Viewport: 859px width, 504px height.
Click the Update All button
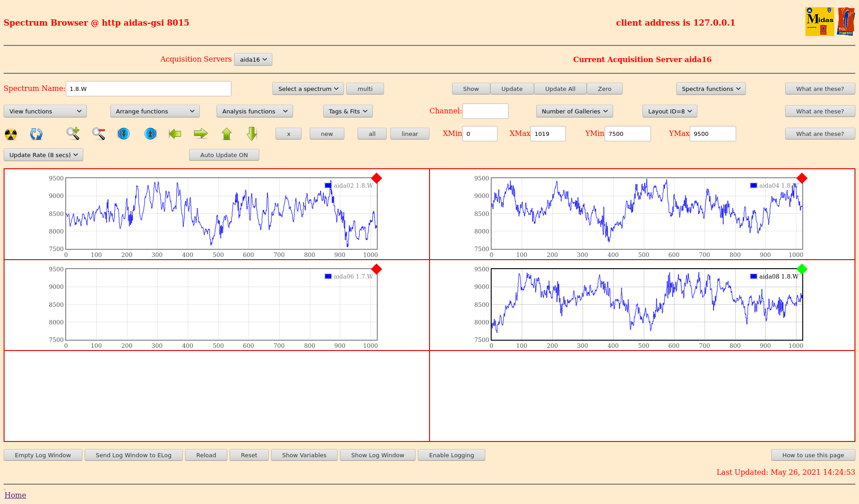[x=560, y=89]
